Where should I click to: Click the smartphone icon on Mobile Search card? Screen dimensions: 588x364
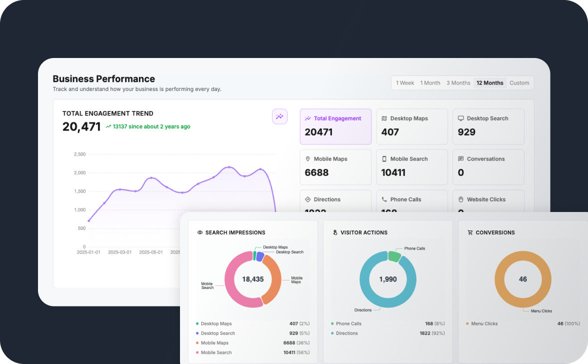pyautogui.click(x=383, y=158)
